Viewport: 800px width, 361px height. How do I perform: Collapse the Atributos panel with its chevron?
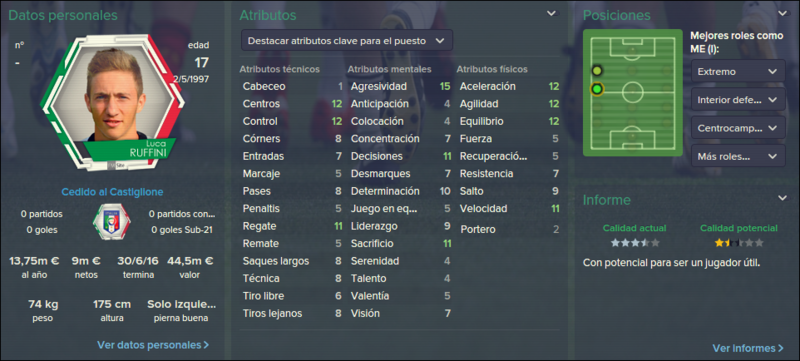tap(552, 13)
